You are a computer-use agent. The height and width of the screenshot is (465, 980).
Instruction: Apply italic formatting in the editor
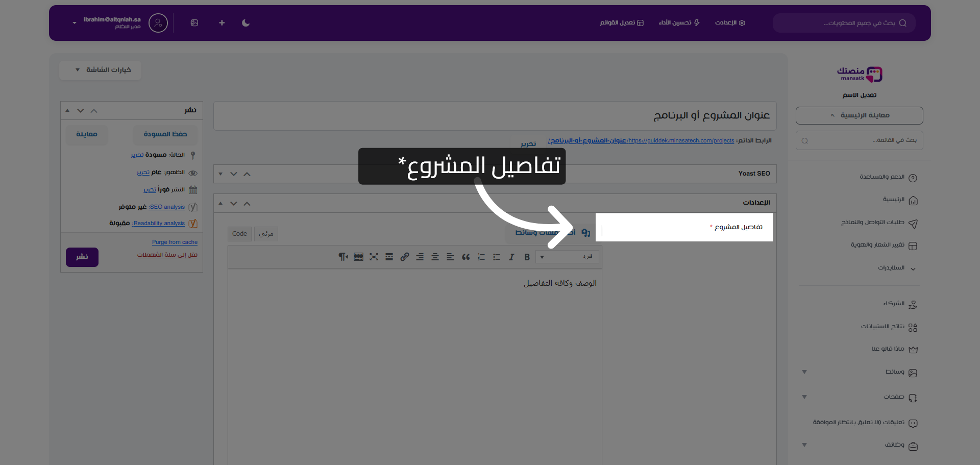click(512, 257)
